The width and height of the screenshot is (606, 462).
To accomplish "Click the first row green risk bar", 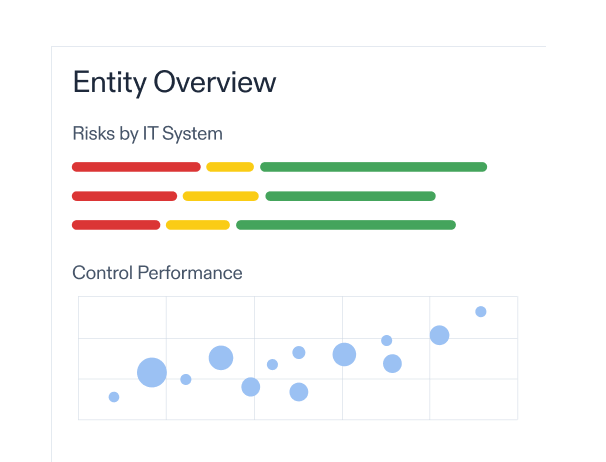I will (x=373, y=167).
